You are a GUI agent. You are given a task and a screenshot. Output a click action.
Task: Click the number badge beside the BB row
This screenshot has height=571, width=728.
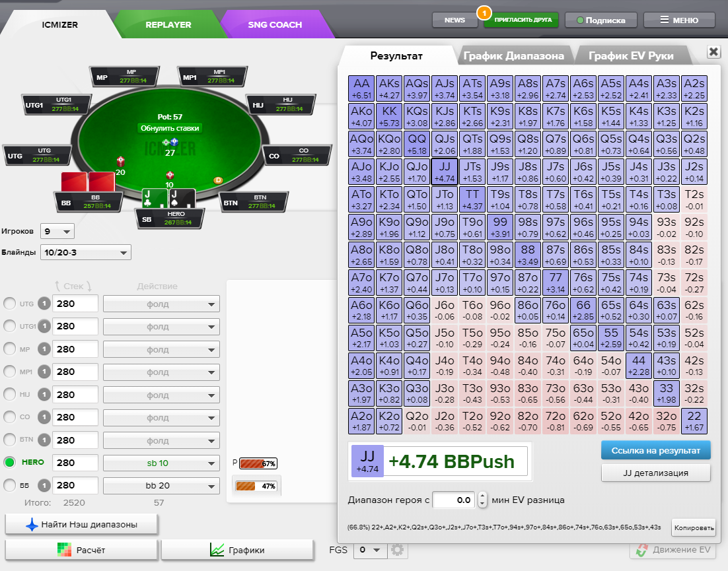[x=44, y=486]
